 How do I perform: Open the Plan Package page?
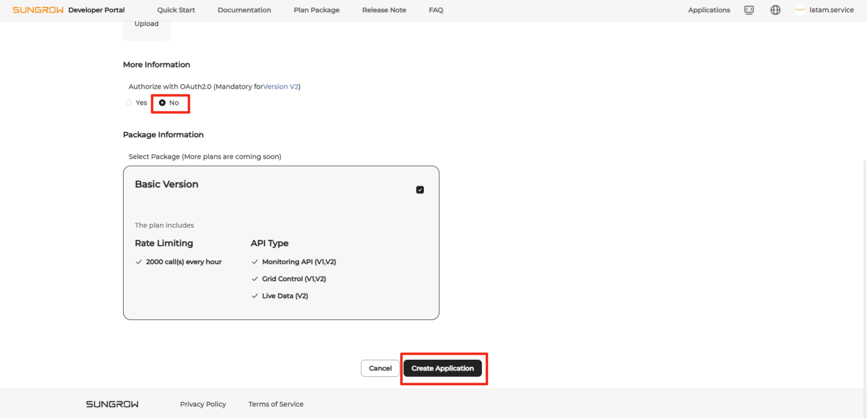pos(316,10)
